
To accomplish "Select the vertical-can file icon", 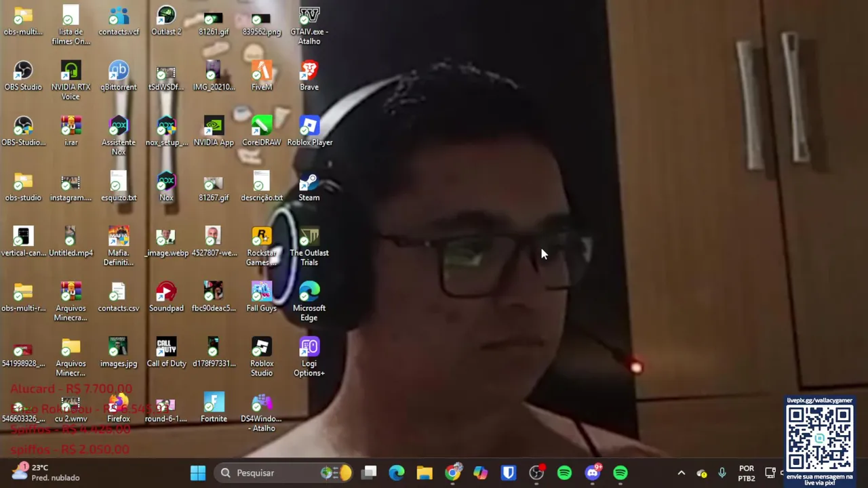I will click(23, 242).
